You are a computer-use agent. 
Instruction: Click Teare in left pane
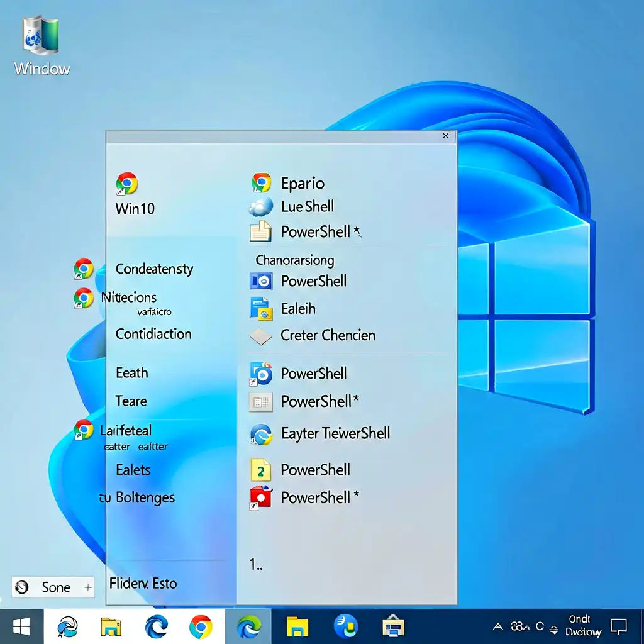[131, 401]
